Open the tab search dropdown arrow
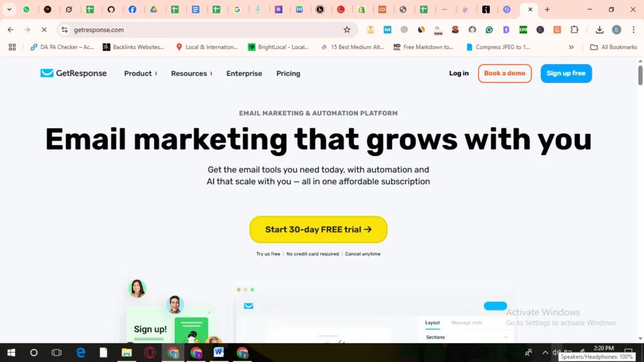The width and height of the screenshot is (644, 362). point(9,9)
